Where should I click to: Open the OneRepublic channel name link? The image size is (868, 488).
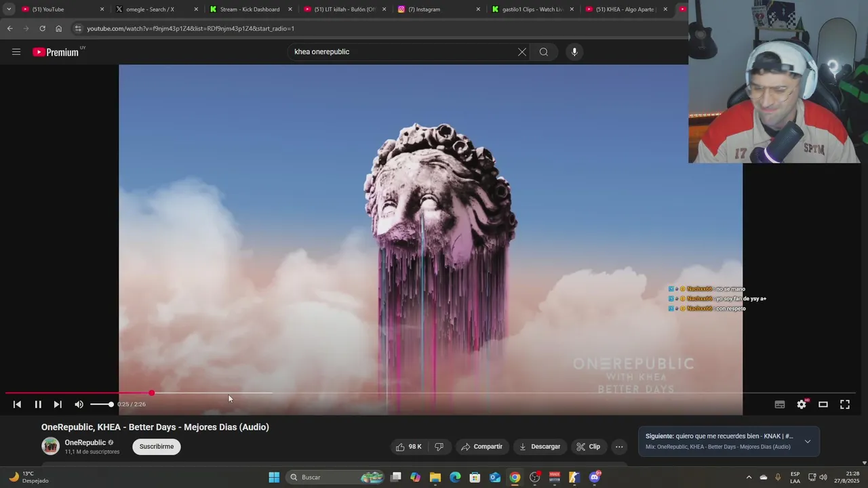85,443
